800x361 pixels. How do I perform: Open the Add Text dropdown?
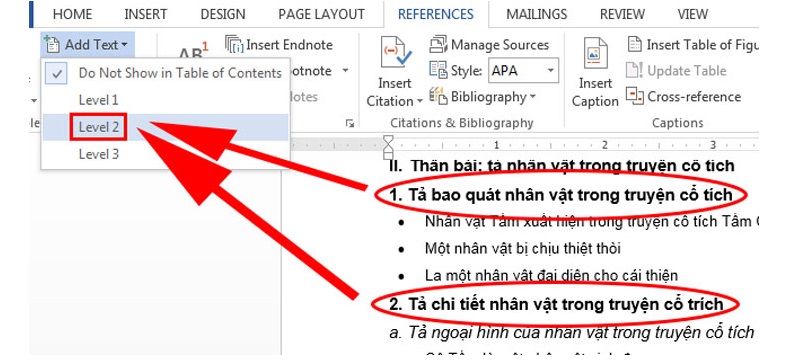[88, 45]
